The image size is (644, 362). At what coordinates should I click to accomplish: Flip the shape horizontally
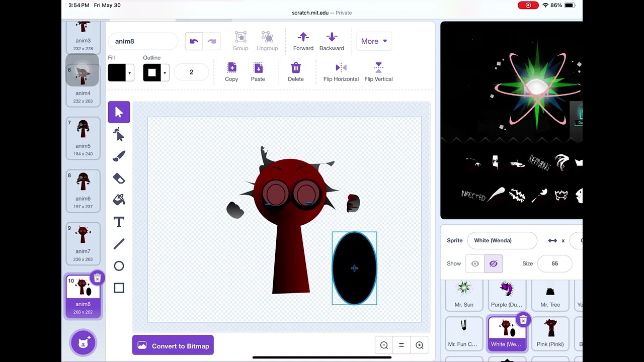(x=341, y=72)
